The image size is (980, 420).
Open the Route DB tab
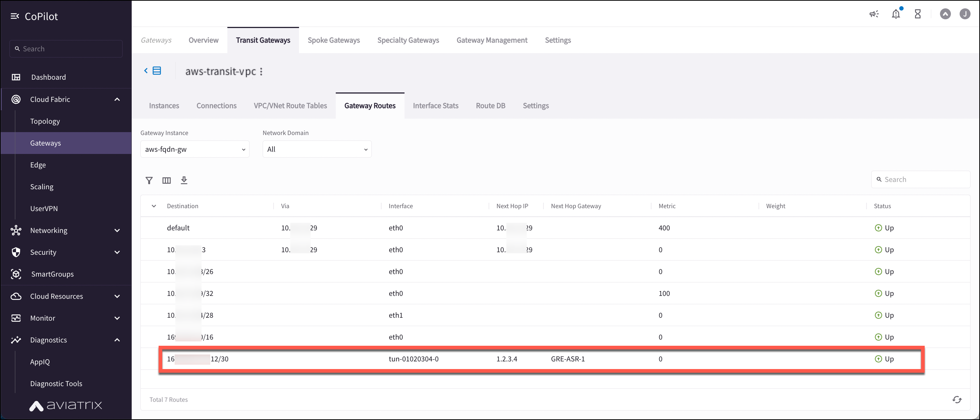click(x=490, y=106)
